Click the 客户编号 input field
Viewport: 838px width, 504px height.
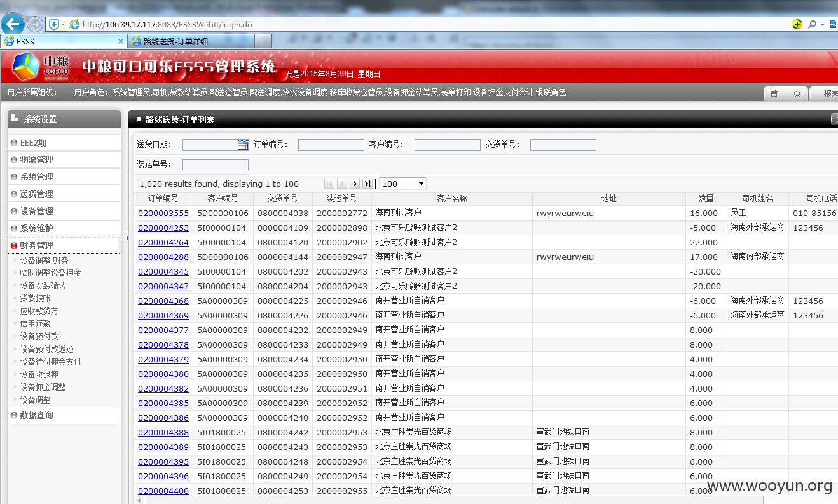click(x=447, y=145)
